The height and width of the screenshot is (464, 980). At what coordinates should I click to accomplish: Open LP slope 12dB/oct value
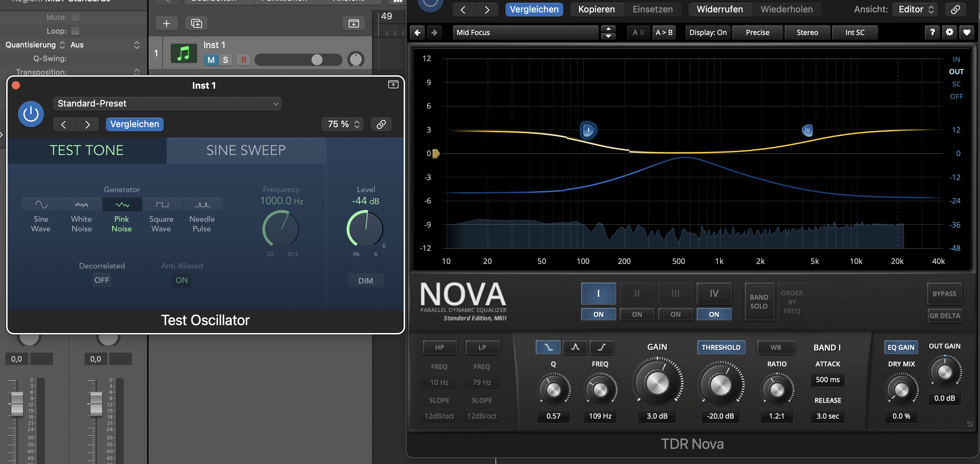(482, 416)
